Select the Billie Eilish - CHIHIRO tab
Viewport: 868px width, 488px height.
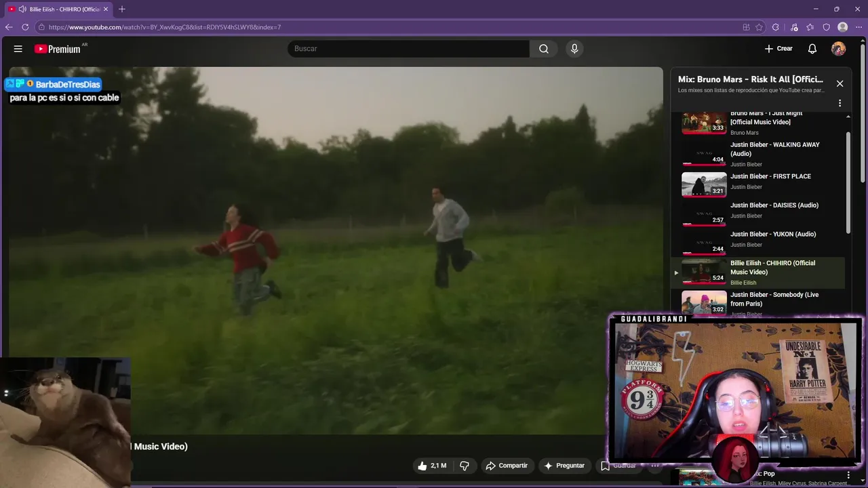tap(59, 9)
